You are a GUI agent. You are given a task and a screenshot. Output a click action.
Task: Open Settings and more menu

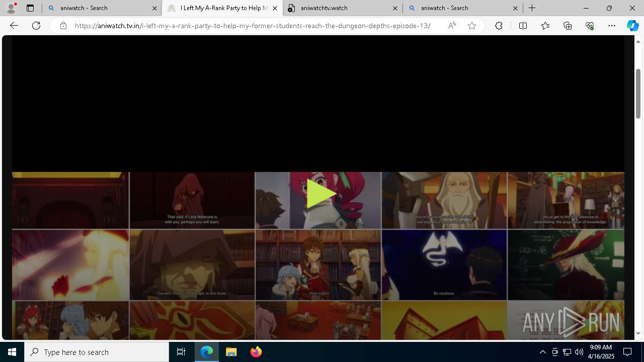[612, 26]
